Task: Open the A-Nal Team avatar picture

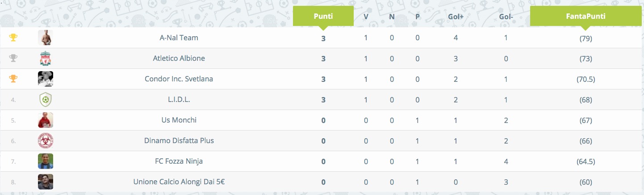Action: coord(46,38)
